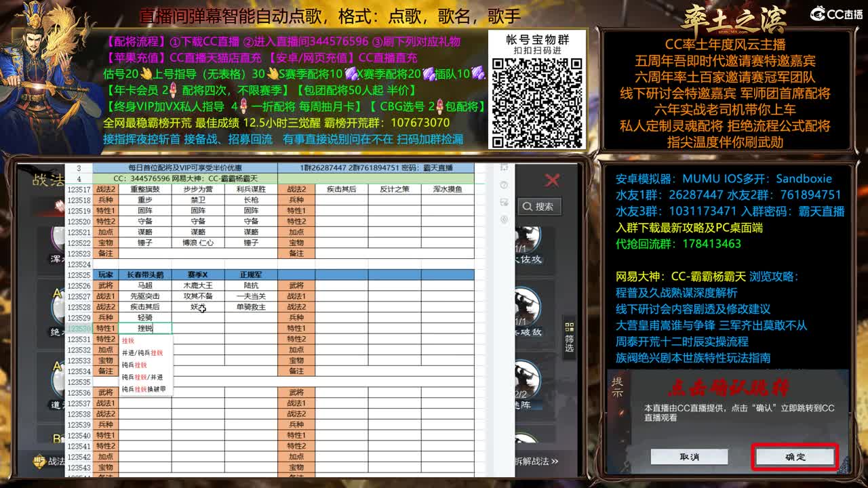This screenshot has height=488, width=868.
Task: Select the cell 木鹿大王
Action: [x=198, y=285]
